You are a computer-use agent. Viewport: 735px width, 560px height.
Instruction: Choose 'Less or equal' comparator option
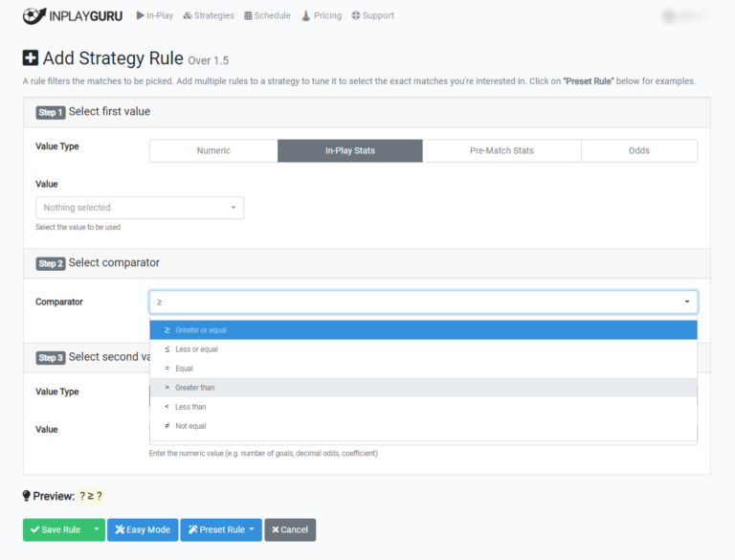(x=423, y=349)
